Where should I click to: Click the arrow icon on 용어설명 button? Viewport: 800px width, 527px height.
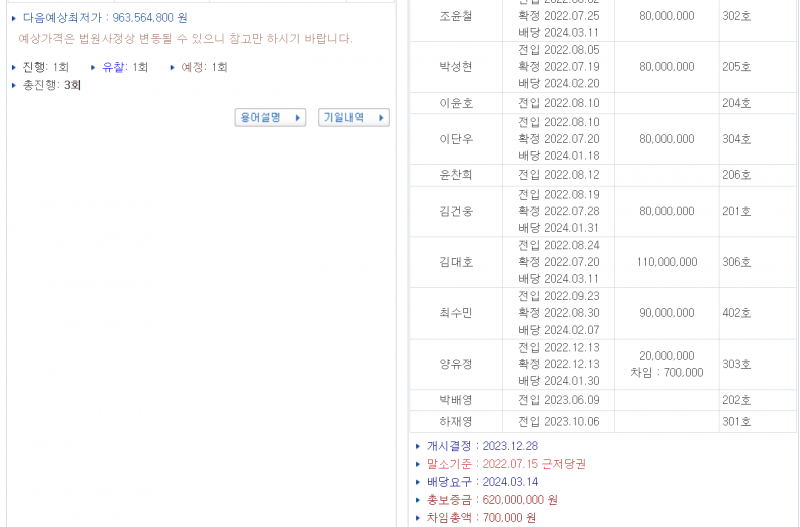tap(298, 118)
